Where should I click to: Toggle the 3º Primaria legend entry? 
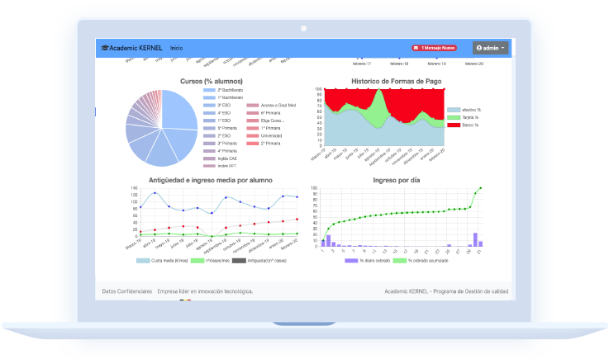click(x=220, y=143)
